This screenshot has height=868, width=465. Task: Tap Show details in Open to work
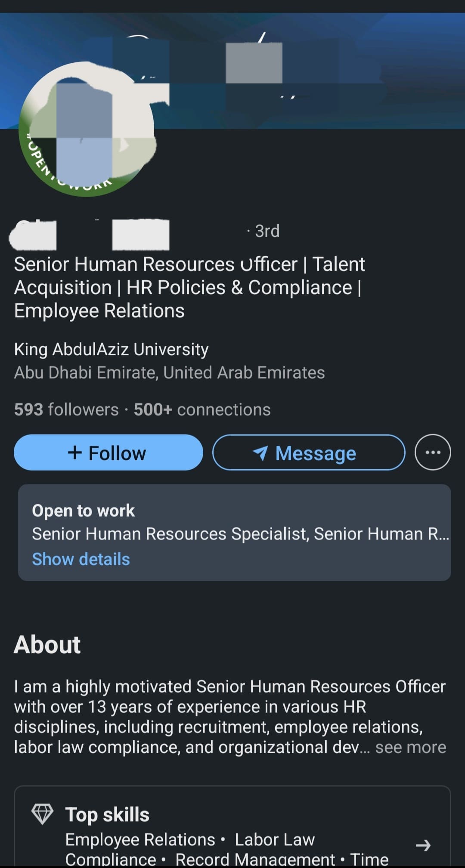[81, 559]
